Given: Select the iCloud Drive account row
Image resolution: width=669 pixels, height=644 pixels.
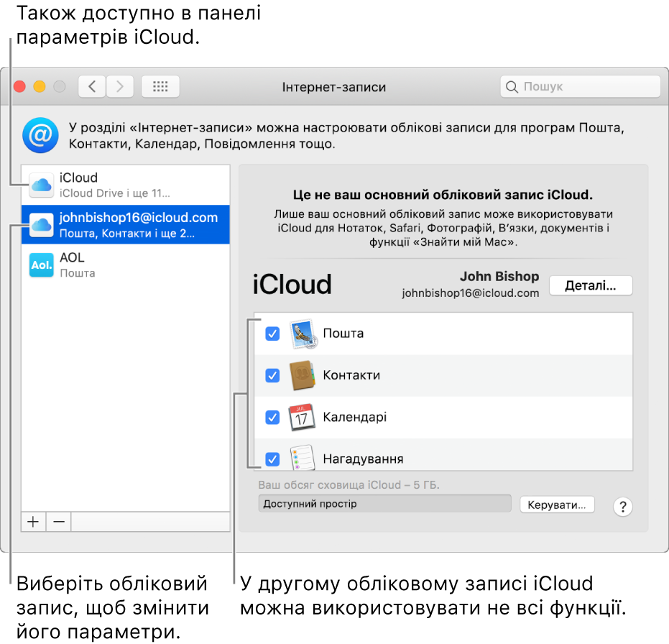Looking at the screenshot, I should coord(126,185).
